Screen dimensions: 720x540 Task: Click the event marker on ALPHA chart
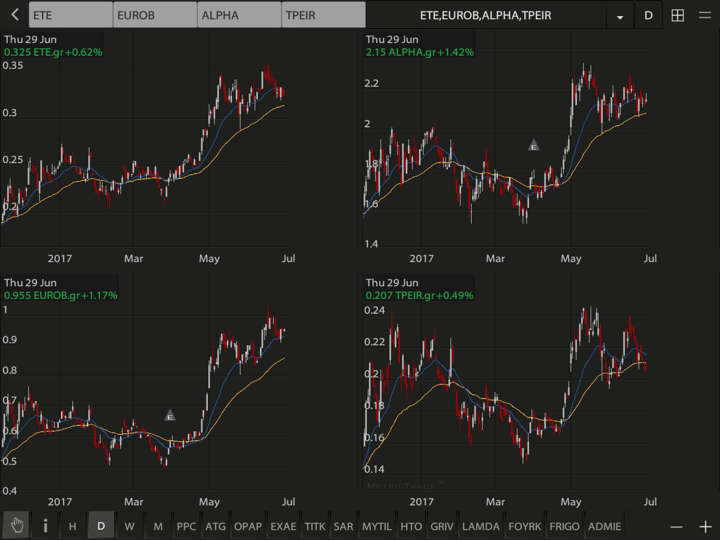534,146
